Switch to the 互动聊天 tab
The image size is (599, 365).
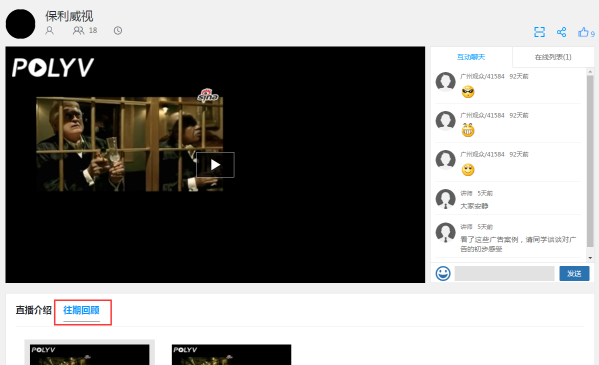[x=471, y=57]
